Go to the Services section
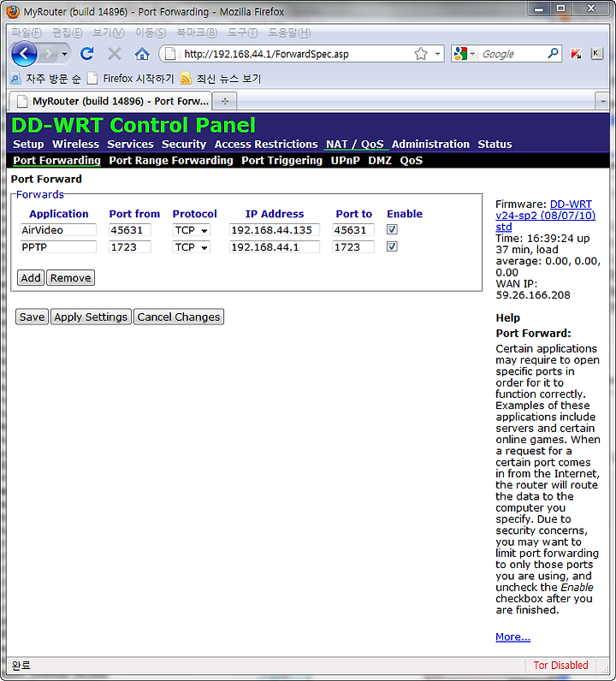616x681 pixels. 130,145
